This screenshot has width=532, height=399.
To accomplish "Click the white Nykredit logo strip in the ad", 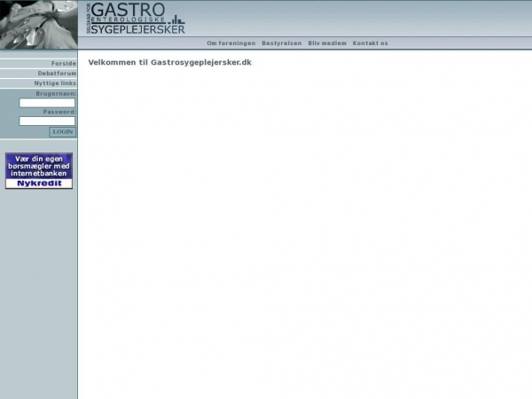I will [38, 184].
